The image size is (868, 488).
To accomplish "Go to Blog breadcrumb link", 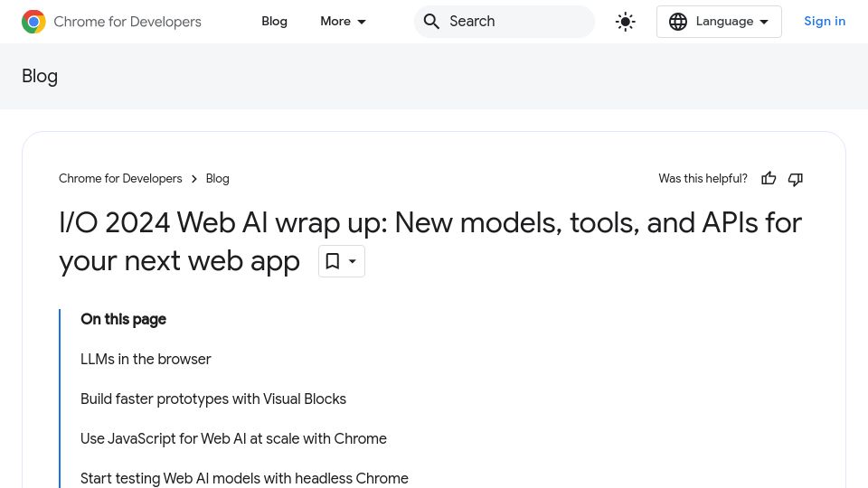I will 218,179.
